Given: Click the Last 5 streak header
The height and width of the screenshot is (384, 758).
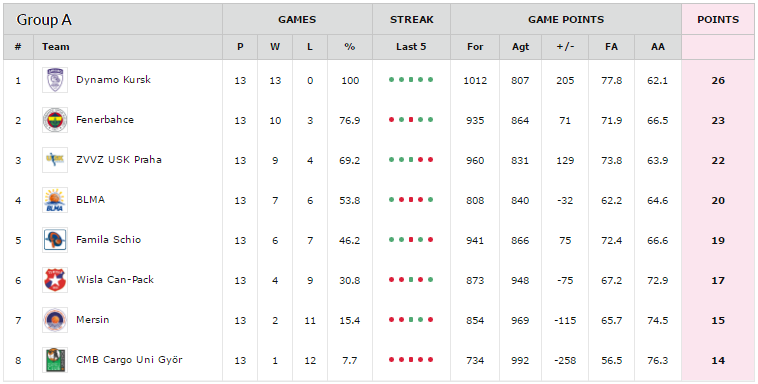Looking at the screenshot, I should pos(411,47).
